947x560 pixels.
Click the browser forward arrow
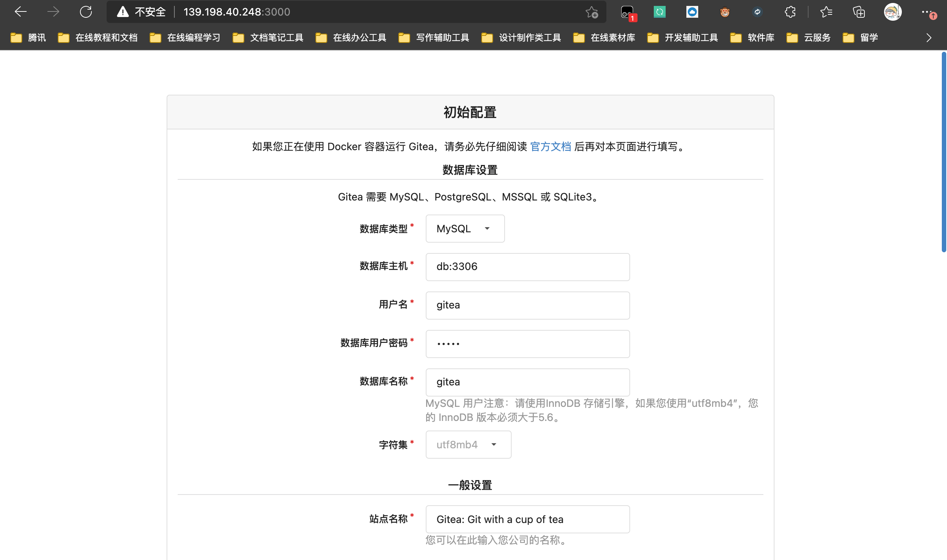(53, 12)
